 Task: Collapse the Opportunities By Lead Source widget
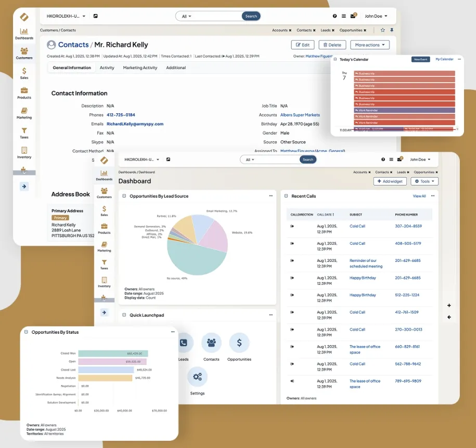(124, 196)
